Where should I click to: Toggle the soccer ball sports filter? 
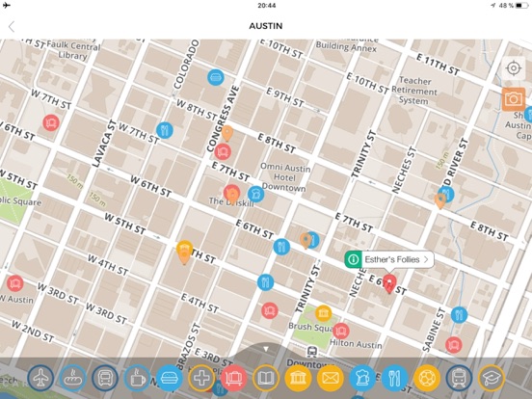pos(427,378)
